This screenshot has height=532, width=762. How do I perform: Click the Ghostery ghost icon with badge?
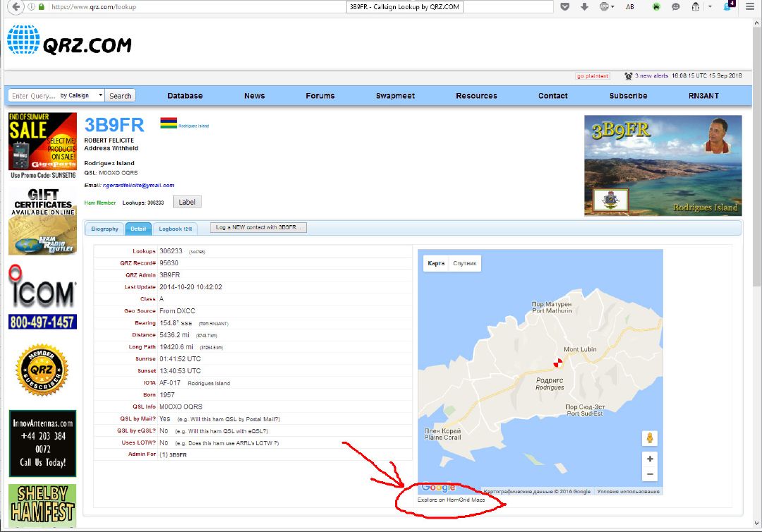click(729, 6)
